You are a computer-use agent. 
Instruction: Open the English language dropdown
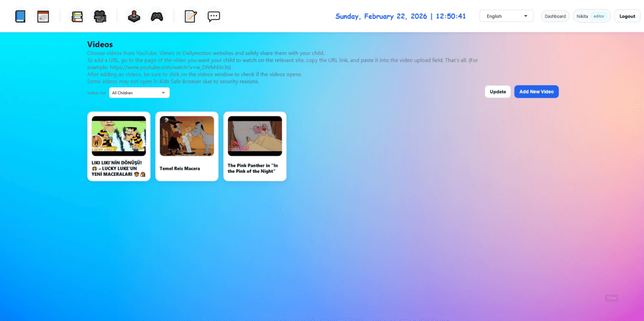click(506, 16)
